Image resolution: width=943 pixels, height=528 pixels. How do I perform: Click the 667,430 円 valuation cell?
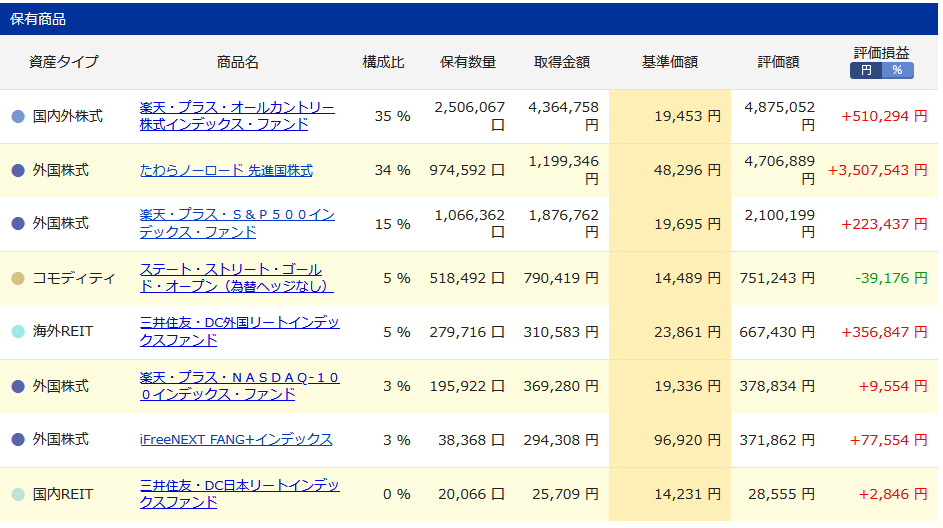tap(777, 332)
